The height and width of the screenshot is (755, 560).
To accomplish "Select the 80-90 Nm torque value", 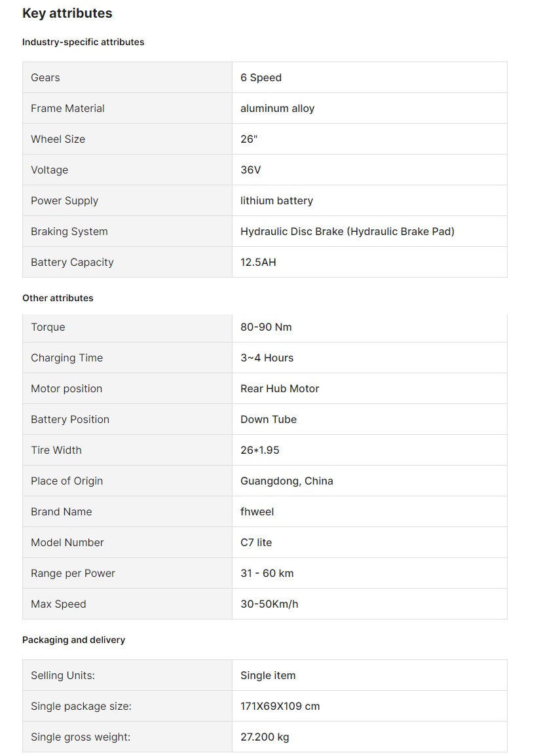I will click(266, 327).
